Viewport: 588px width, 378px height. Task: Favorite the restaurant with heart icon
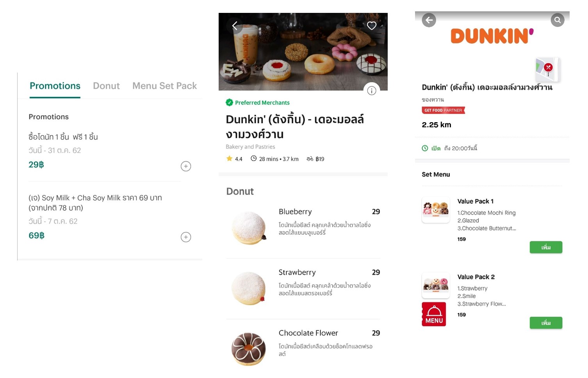(372, 26)
